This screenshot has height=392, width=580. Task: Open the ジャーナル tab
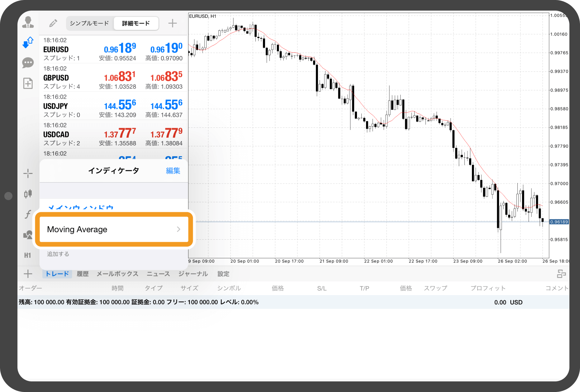pyautogui.click(x=193, y=274)
